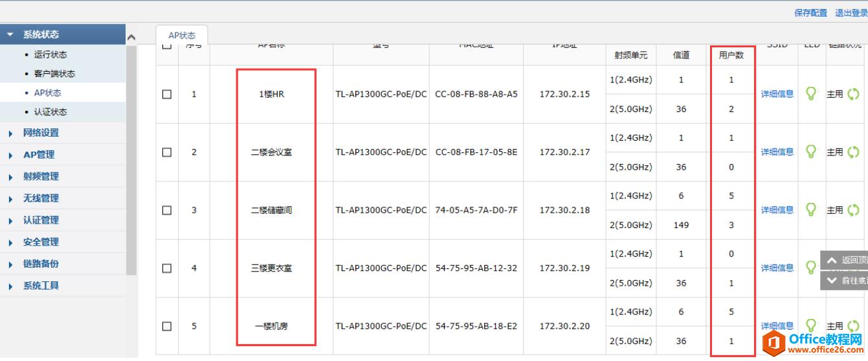This screenshot has width=868, height=361.
Task: Tick checkbox for row 5 (一楼机房)
Action: [167, 326]
